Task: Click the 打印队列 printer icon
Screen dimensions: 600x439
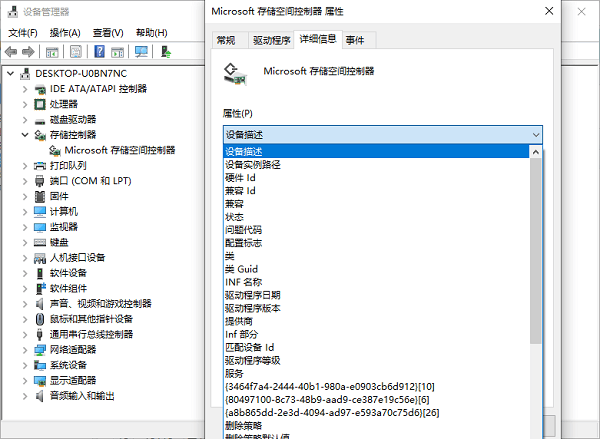Action: tap(40, 166)
